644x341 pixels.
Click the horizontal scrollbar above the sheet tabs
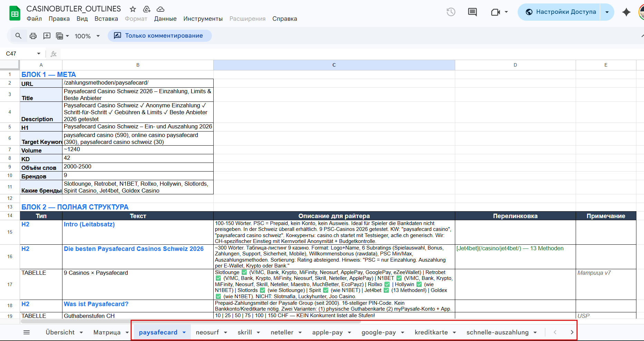(191, 321)
